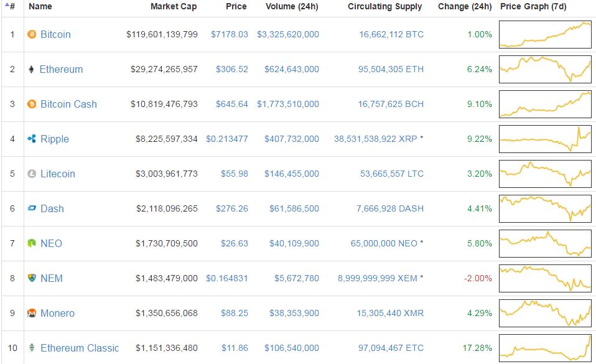Sort by Market Cap column header
The image size is (596, 364).
(x=174, y=7)
